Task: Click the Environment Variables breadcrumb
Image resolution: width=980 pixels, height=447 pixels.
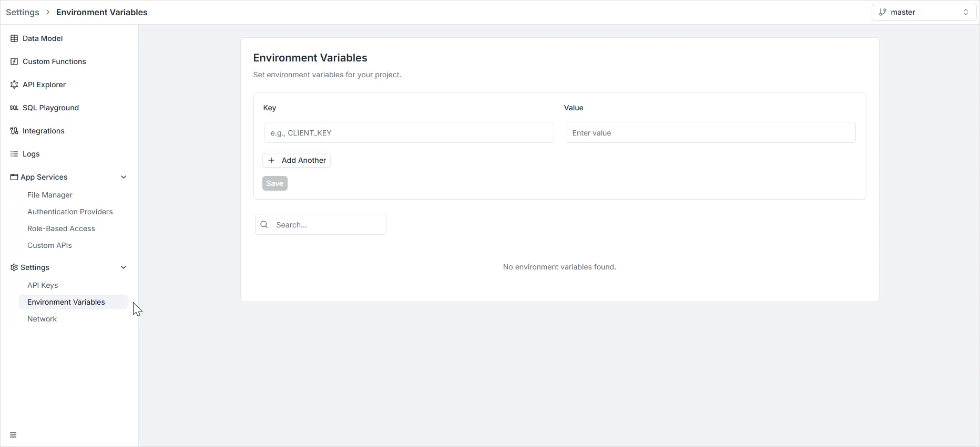Action: pos(102,12)
